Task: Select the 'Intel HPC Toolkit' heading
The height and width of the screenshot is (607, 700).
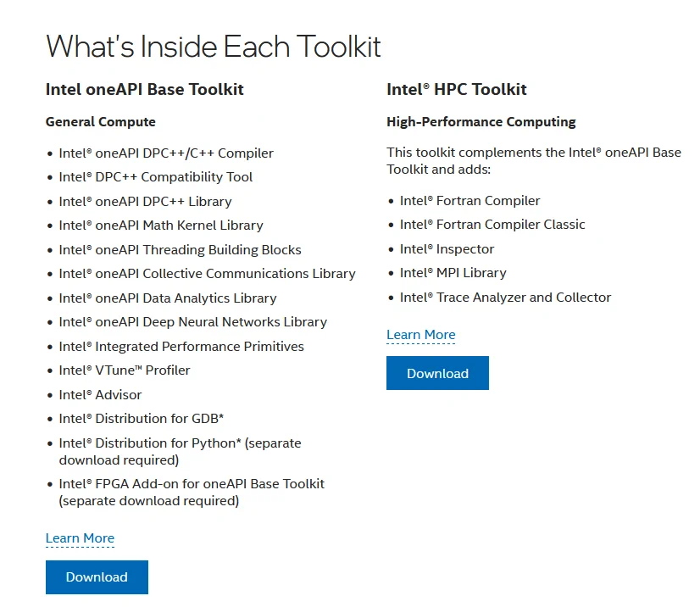Action: (x=457, y=89)
